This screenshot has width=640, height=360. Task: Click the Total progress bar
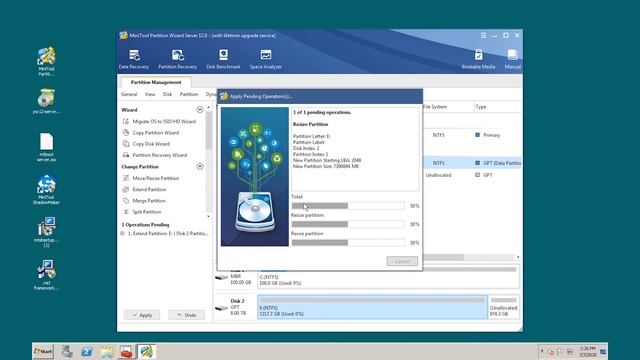pyautogui.click(x=348, y=206)
